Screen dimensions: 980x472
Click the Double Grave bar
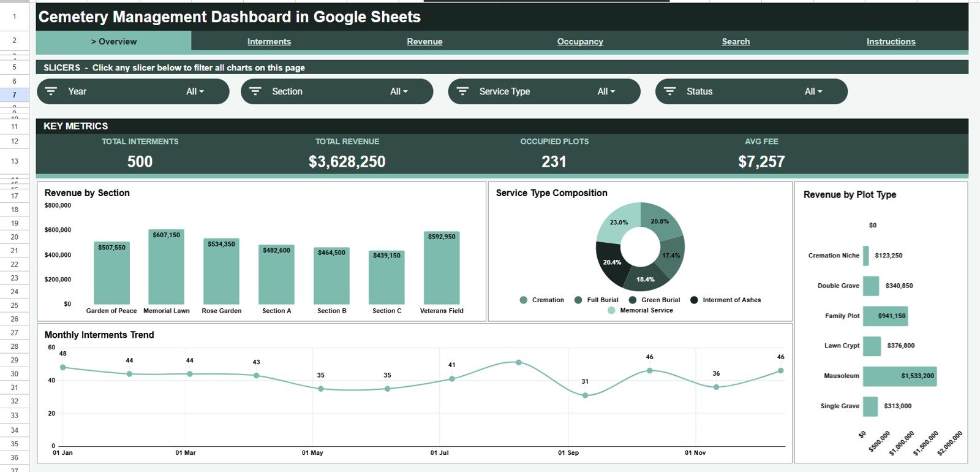tap(871, 286)
